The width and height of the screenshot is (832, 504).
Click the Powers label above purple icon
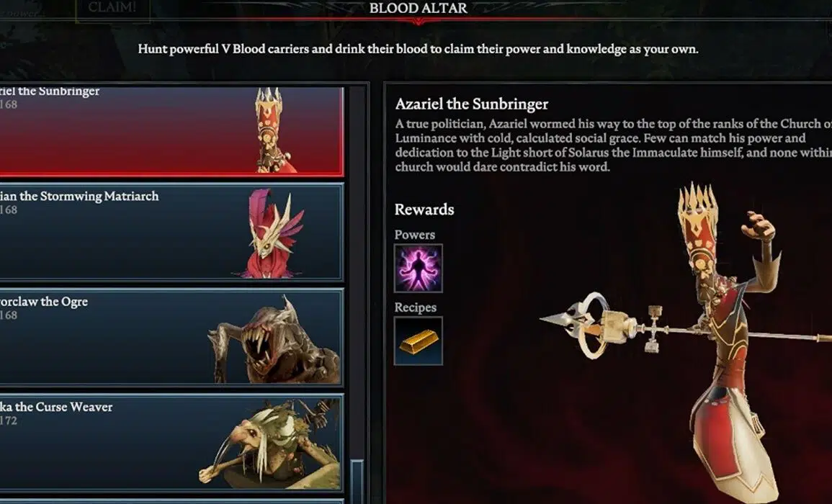[414, 235]
